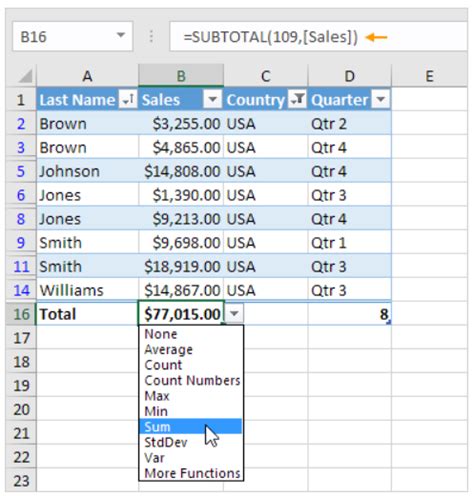Select row 20 header
474x496 pixels.
[21, 409]
